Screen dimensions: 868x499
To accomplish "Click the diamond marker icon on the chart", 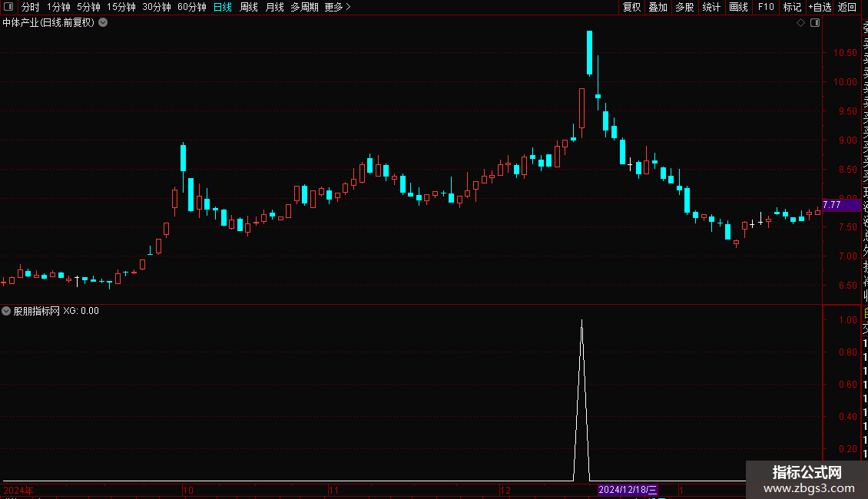I will 800,23.
